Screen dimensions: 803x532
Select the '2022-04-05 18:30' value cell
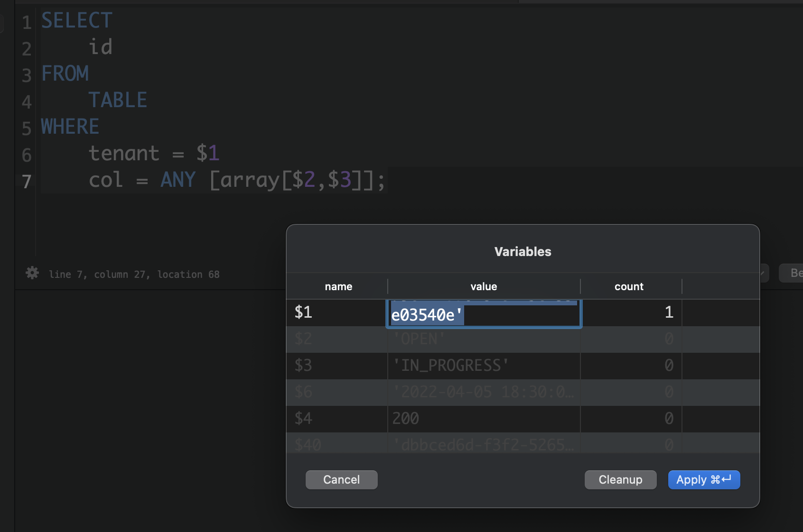(x=484, y=392)
